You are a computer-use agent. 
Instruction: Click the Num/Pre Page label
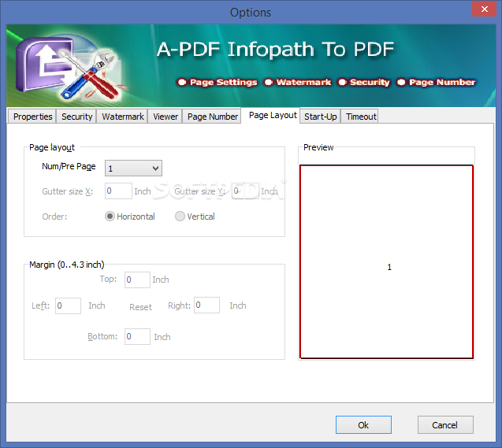(69, 167)
